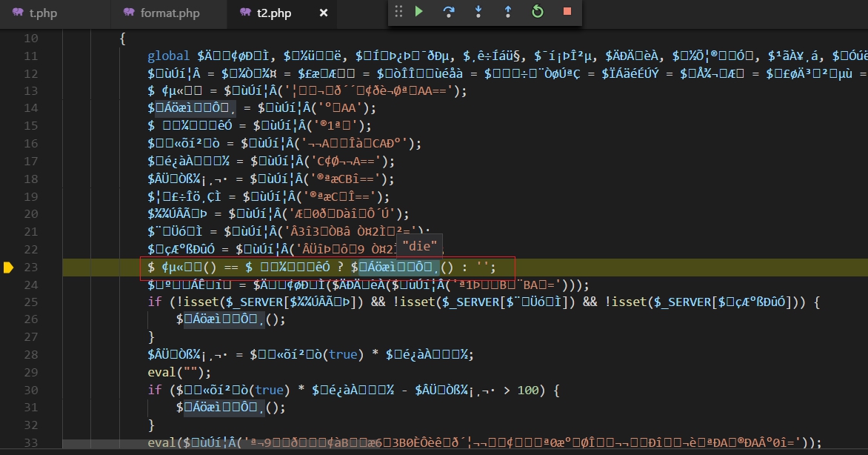868x455 pixels.
Task: Click the "die" hover tooltip value
Action: pyautogui.click(x=420, y=245)
